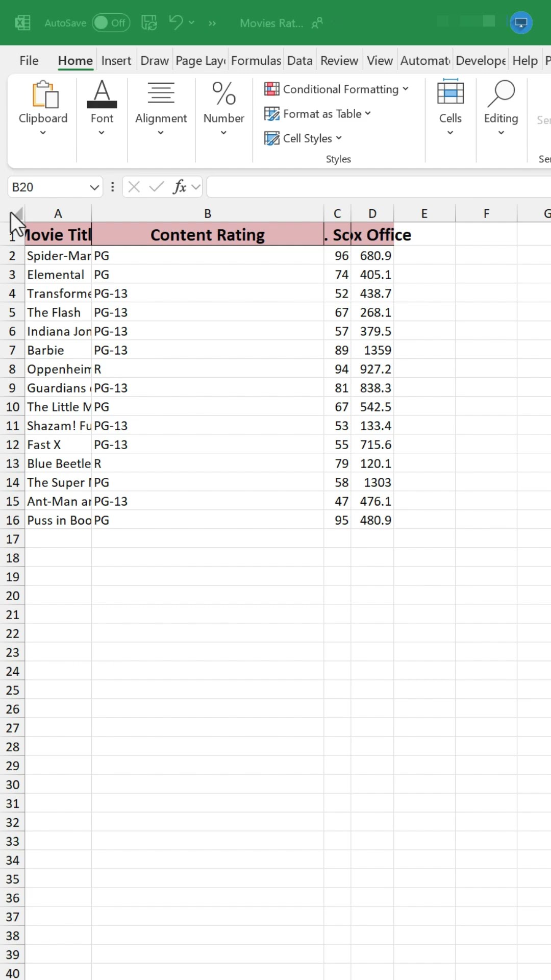The width and height of the screenshot is (551, 980).
Task: Toggle the AutoSave switch
Action: [111, 22]
